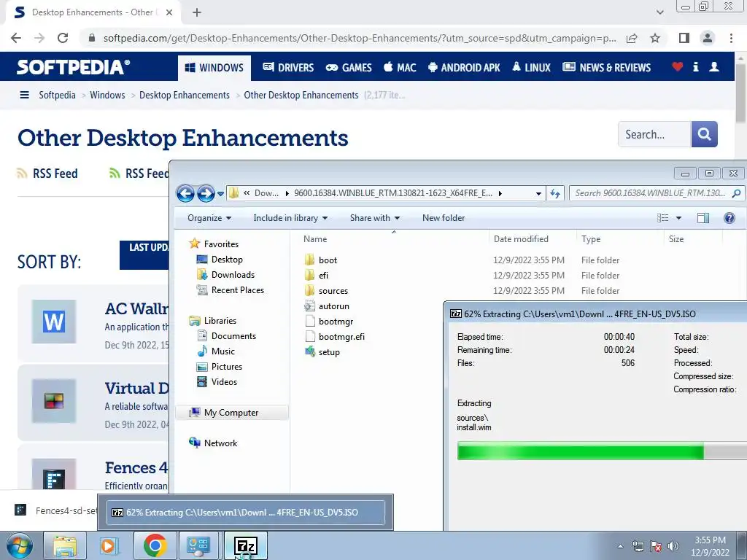Open the view options dropdown arrow

pos(679,218)
